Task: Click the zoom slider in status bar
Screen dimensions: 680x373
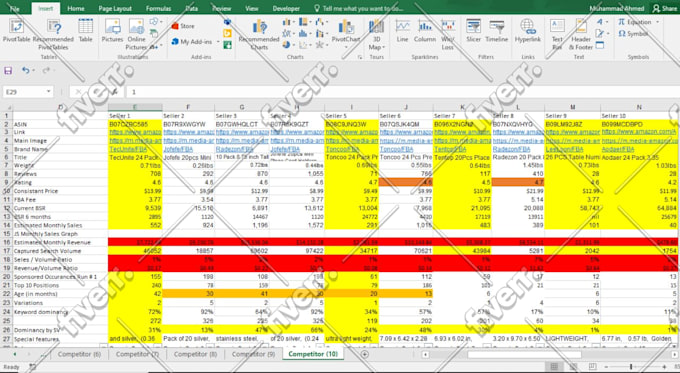Action: tap(631, 367)
